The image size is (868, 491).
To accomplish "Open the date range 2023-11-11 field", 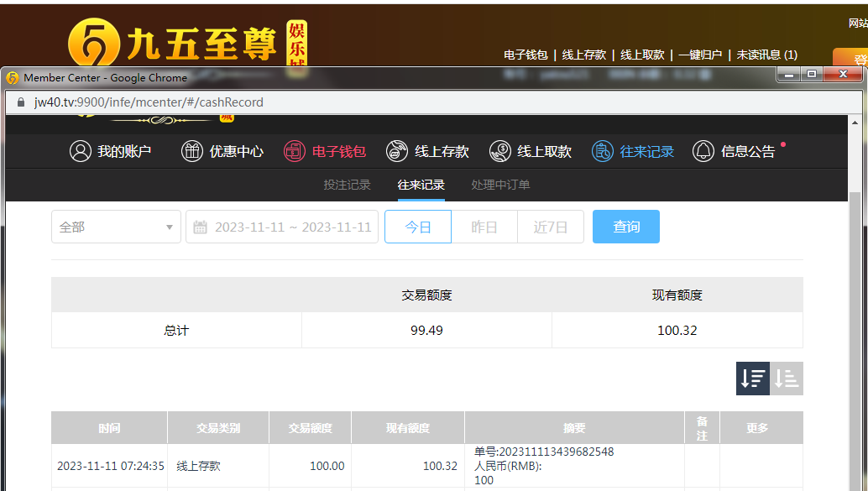I will [282, 227].
